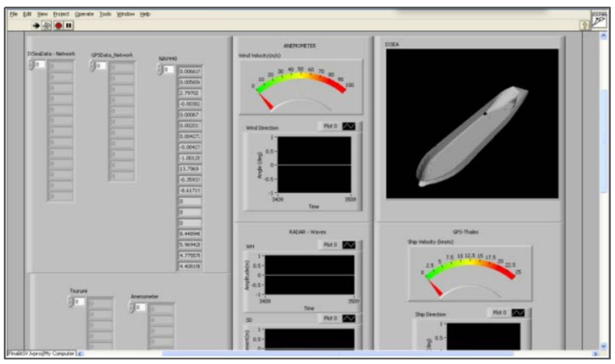Image resolution: width=615 pixels, height=364 pixels.
Task: Select the NAV440 value 13.7969
Action: click(x=190, y=169)
